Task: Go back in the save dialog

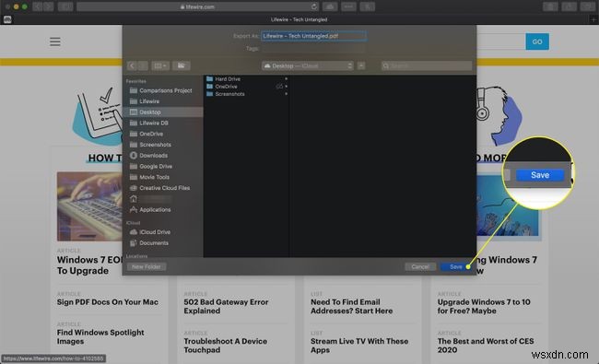Action: point(132,65)
